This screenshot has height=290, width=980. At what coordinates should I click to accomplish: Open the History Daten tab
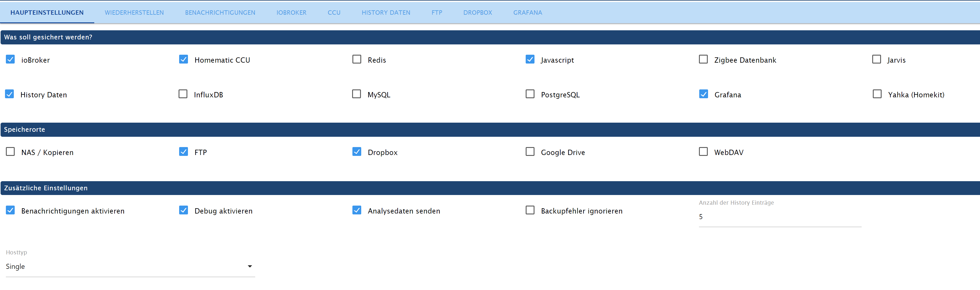386,13
